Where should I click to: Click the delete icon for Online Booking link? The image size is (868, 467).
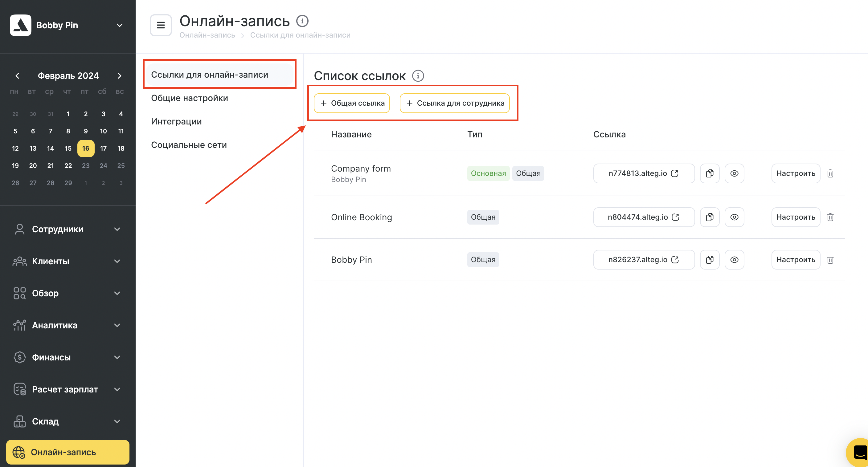(831, 217)
